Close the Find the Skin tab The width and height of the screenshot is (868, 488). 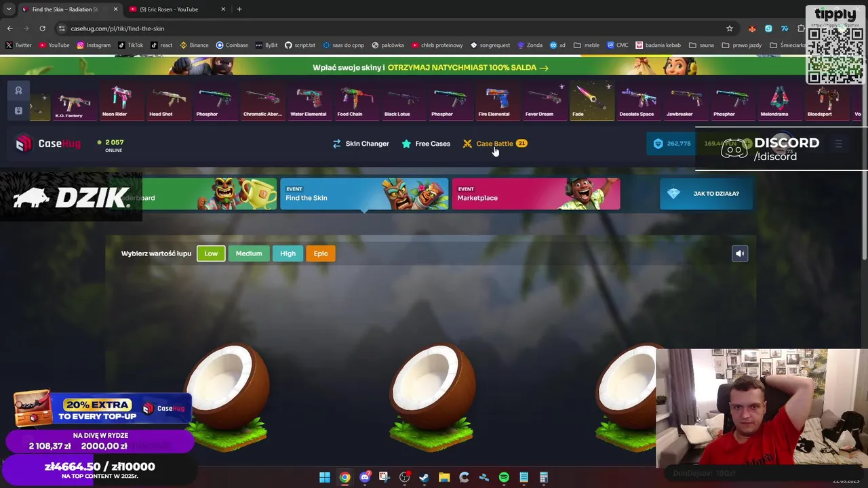pyautogui.click(x=115, y=9)
